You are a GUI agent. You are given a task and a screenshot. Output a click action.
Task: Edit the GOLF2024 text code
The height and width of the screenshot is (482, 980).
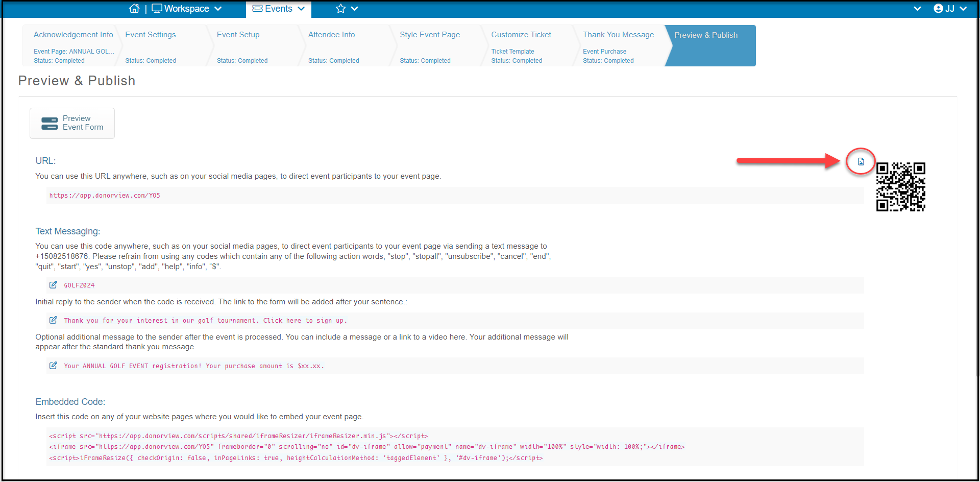click(53, 285)
